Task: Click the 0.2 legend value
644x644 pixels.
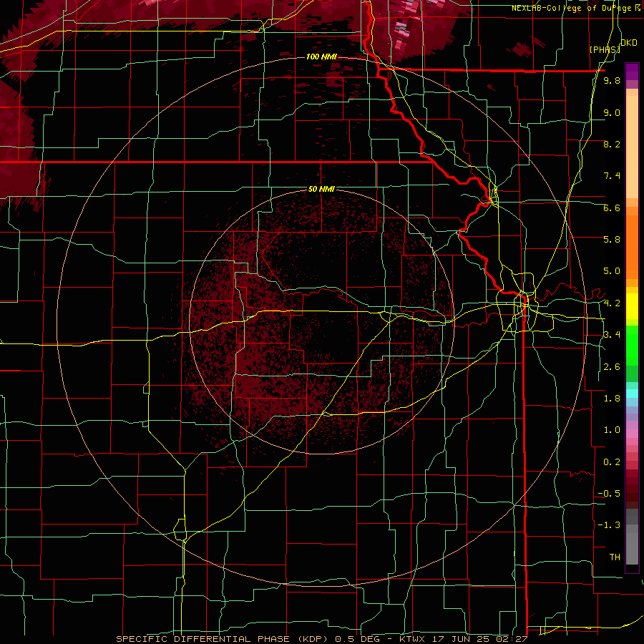Action: [x=612, y=462]
